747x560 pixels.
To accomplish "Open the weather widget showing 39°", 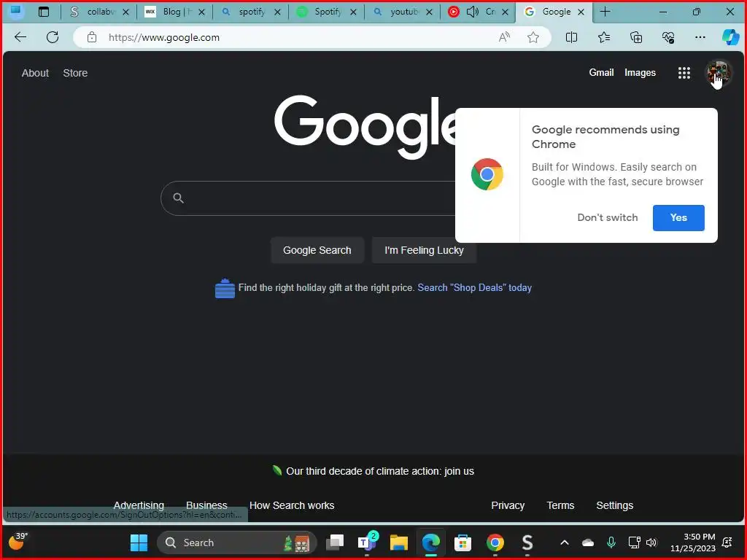I will (18, 542).
